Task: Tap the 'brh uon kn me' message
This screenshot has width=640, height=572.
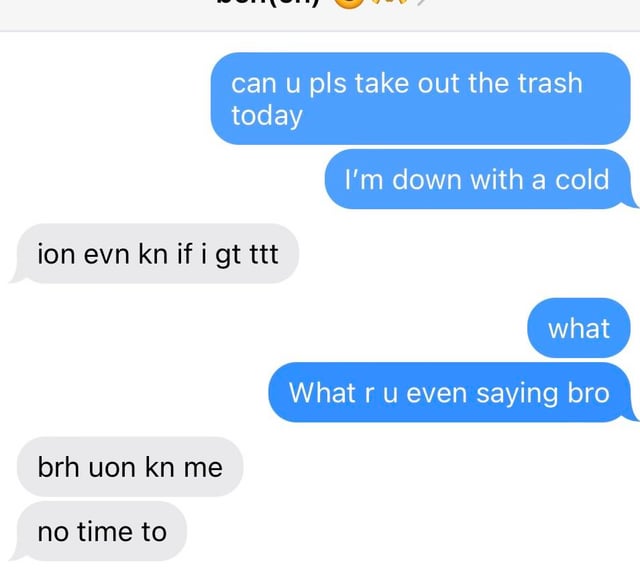Action: tap(130, 467)
